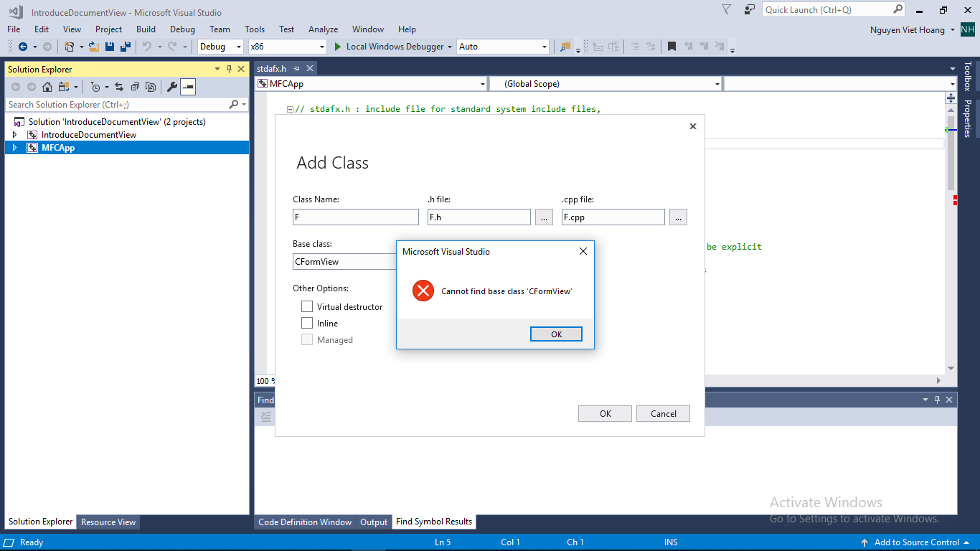Click the Open File folder icon

coord(93,47)
